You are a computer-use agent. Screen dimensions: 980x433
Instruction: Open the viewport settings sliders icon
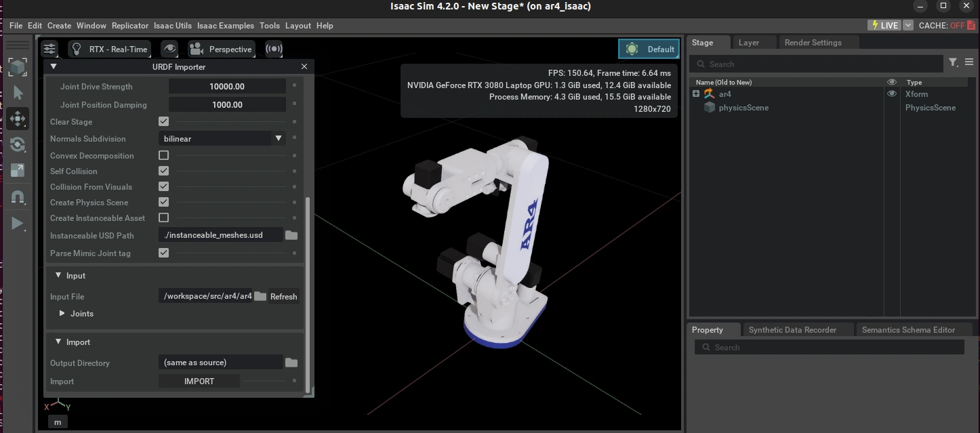click(x=49, y=49)
